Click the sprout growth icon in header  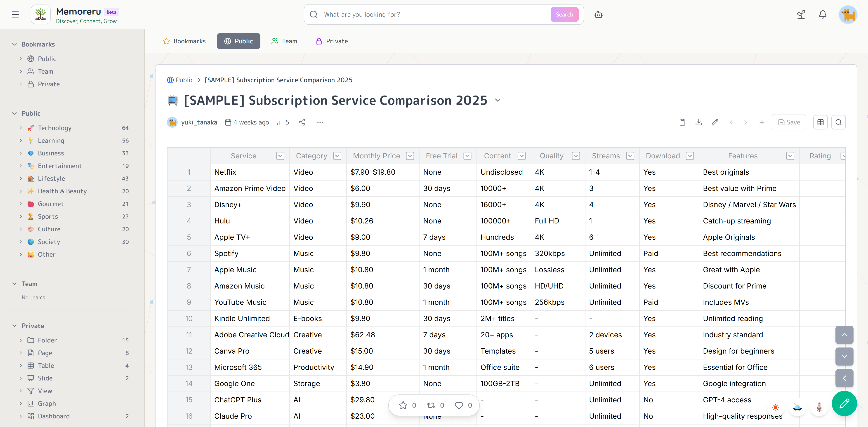coord(801,14)
